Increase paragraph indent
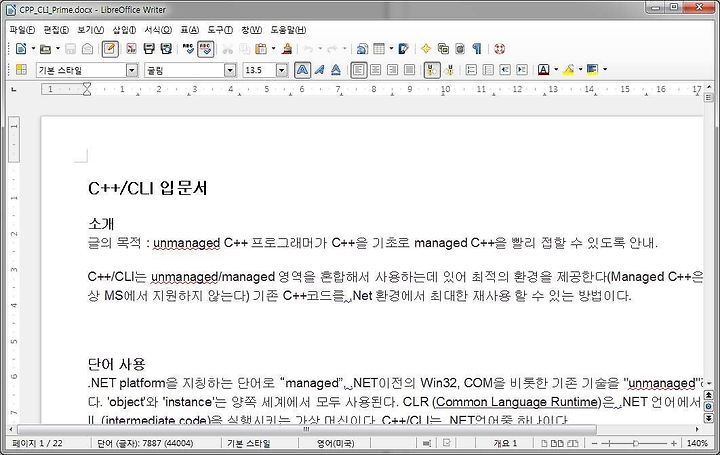Viewport: 720px width, 455px height. [x=522, y=70]
